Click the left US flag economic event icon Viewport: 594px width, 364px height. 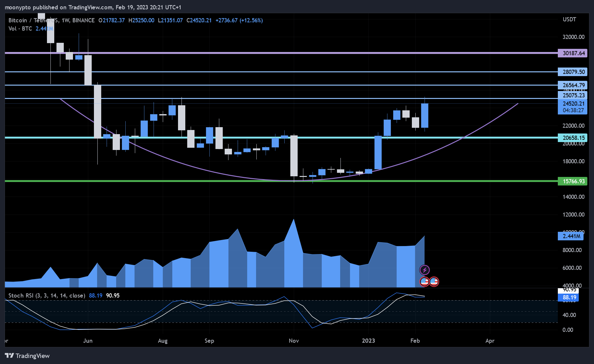coord(425,282)
